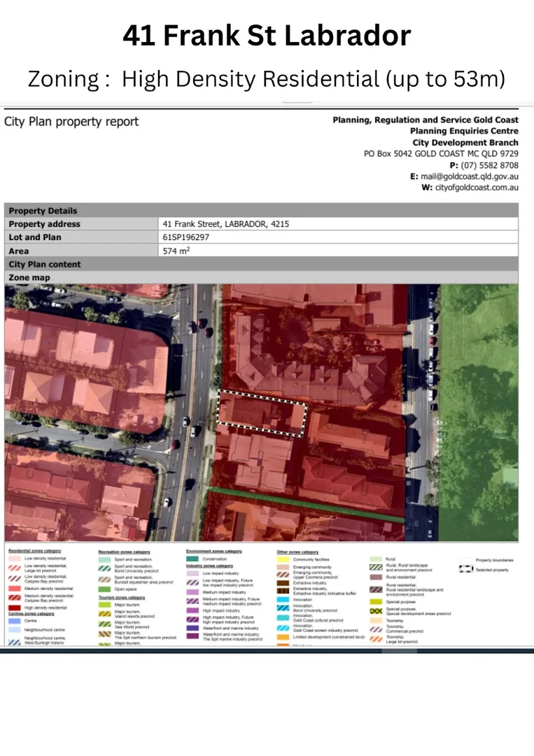Click the Medium density residential legend swatch
534x756 pixels.
tap(15, 589)
